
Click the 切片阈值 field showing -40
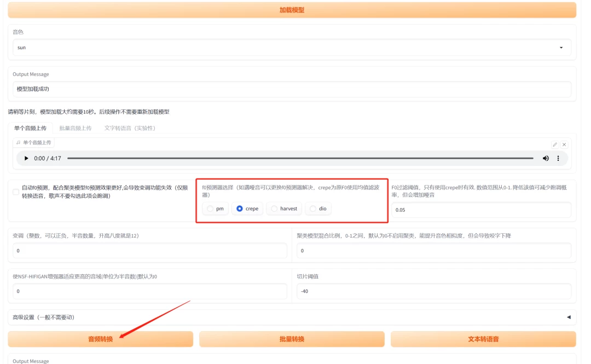tap(434, 291)
